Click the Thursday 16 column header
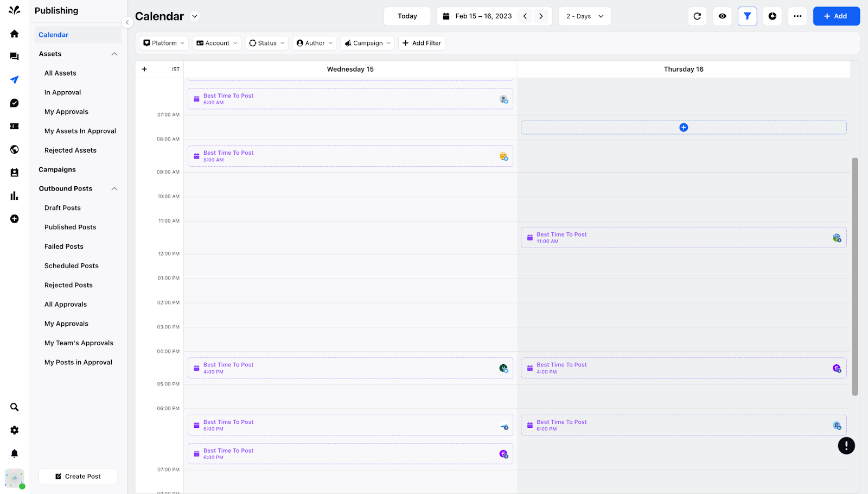 pyautogui.click(x=684, y=69)
